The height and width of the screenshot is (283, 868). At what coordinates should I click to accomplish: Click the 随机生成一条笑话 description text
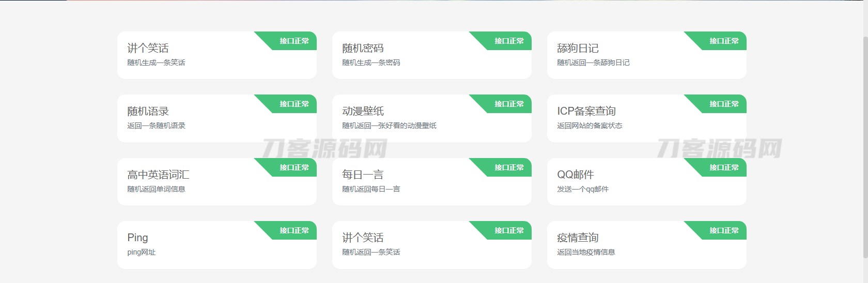point(156,63)
